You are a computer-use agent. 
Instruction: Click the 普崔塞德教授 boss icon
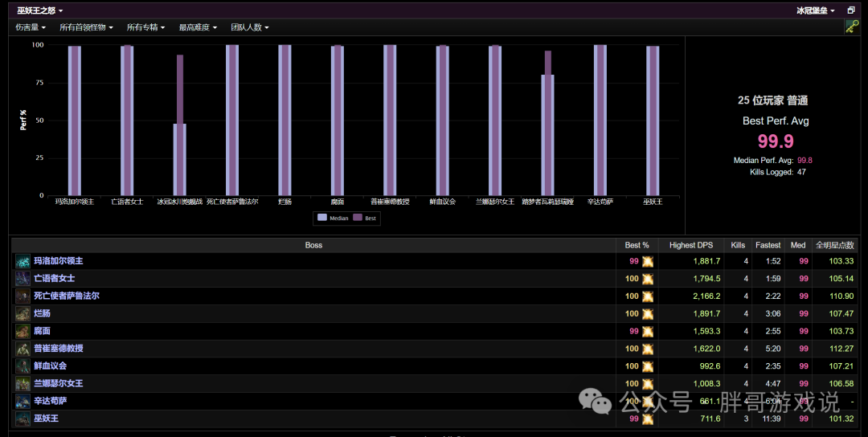click(23, 349)
